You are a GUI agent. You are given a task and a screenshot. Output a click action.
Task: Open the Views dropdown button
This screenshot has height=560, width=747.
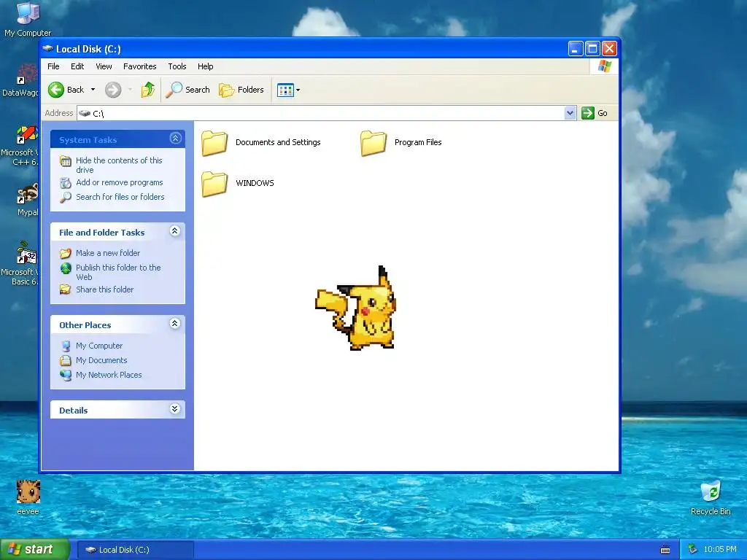coord(289,90)
